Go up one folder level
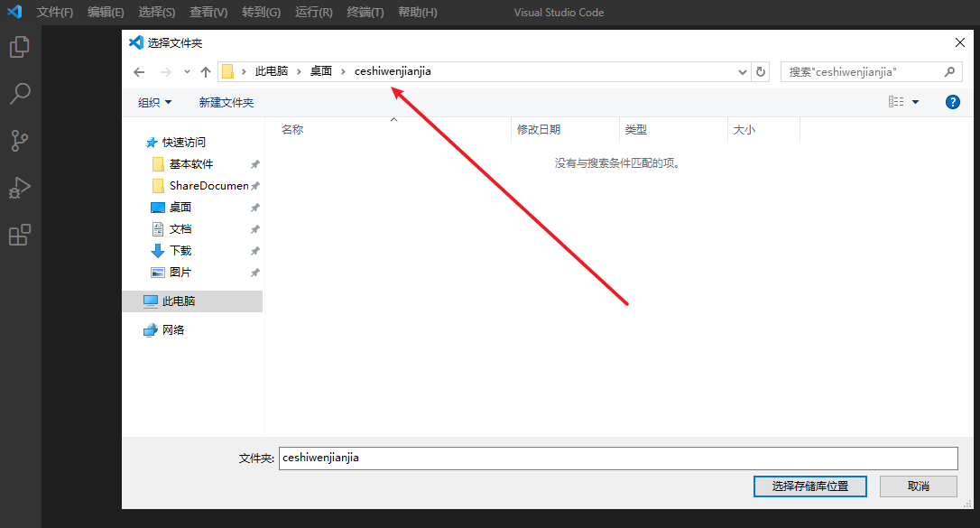The width and height of the screenshot is (980, 528). pos(206,72)
